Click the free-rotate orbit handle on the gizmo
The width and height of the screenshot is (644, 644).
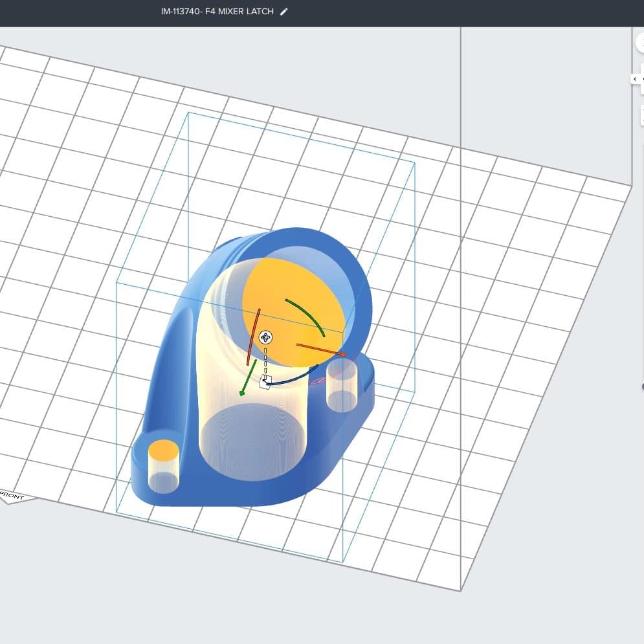(x=265, y=337)
